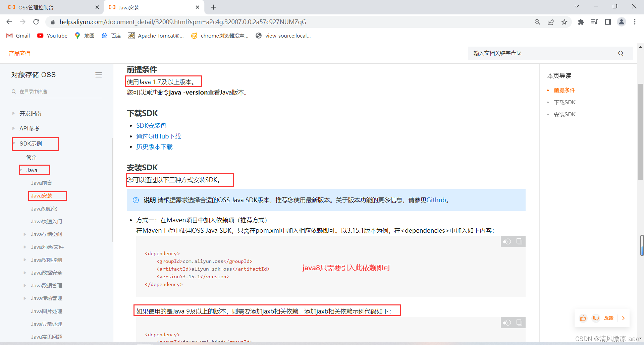Screen dimensions: 644x345
Task: Open the 简介 sidebar item
Action: 31,157
